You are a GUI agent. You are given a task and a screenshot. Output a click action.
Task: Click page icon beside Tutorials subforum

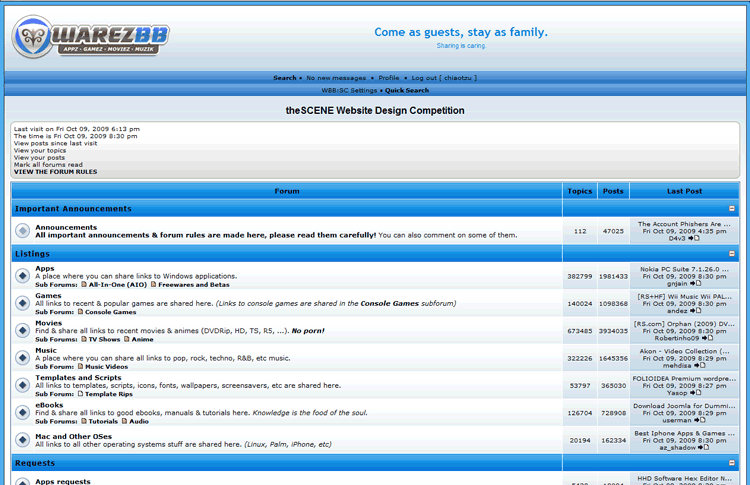[84, 421]
